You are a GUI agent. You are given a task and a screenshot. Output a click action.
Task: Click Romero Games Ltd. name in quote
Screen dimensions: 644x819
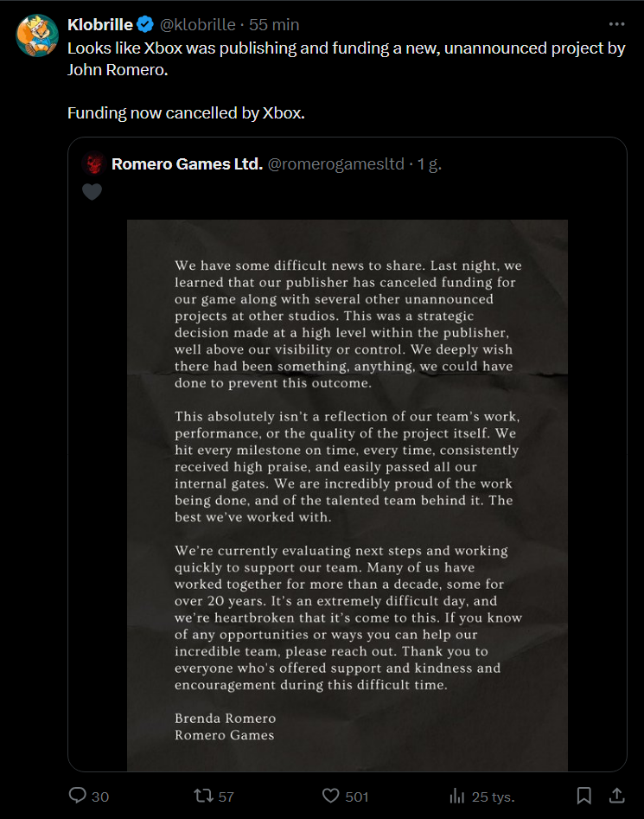tap(187, 164)
